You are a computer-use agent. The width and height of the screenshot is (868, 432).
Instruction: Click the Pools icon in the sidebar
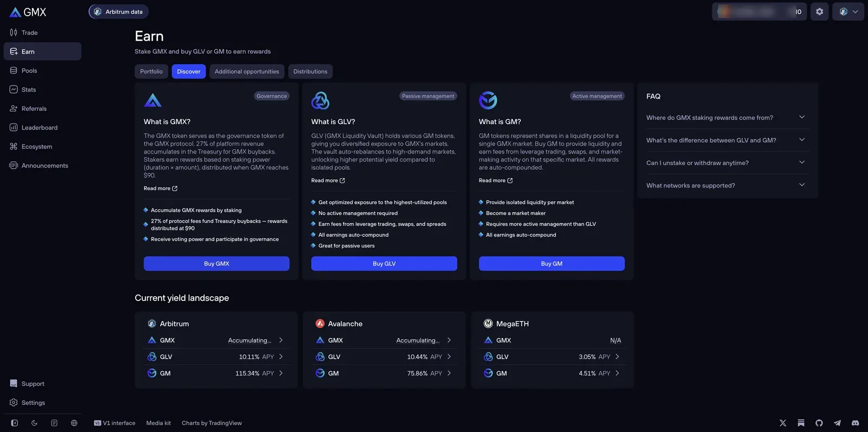[x=14, y=71]
